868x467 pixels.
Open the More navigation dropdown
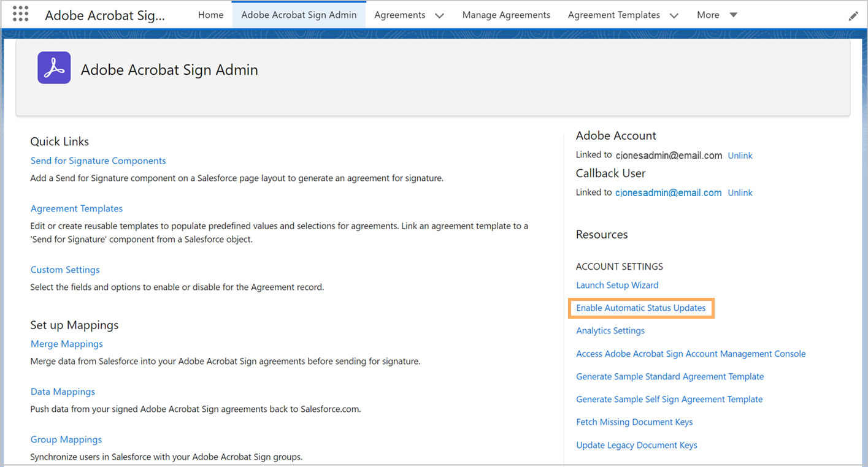[716, 15]
